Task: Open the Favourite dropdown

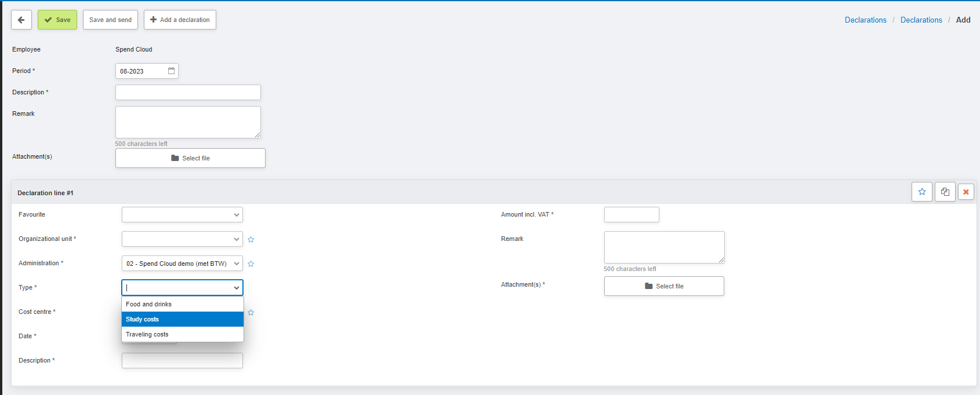Action: (x=182, y=215)
